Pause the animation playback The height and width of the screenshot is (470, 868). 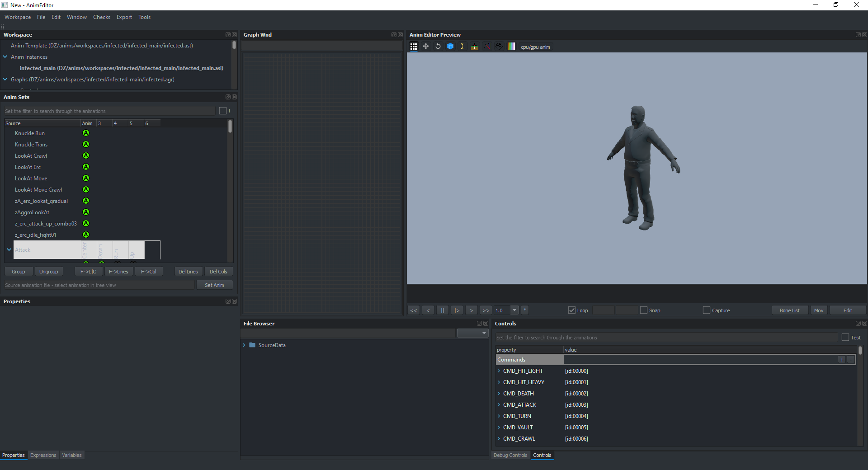[x=443, y=310]
